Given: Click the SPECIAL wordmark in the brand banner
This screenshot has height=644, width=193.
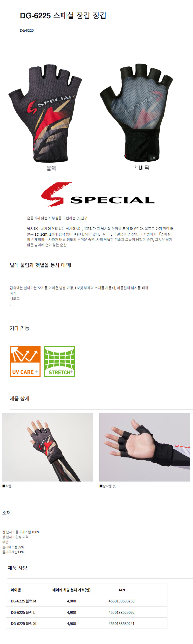Looking at the screenshot, I should (x=112, y=200).
